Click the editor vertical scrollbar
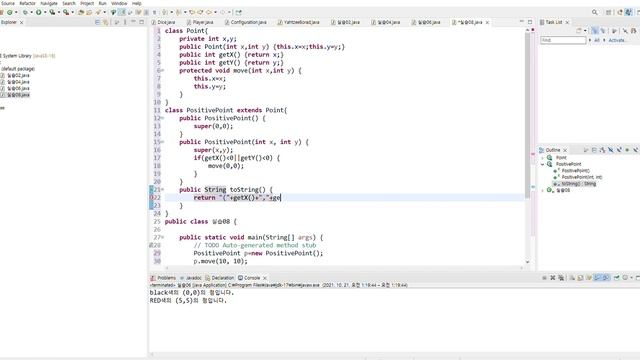 527,116
